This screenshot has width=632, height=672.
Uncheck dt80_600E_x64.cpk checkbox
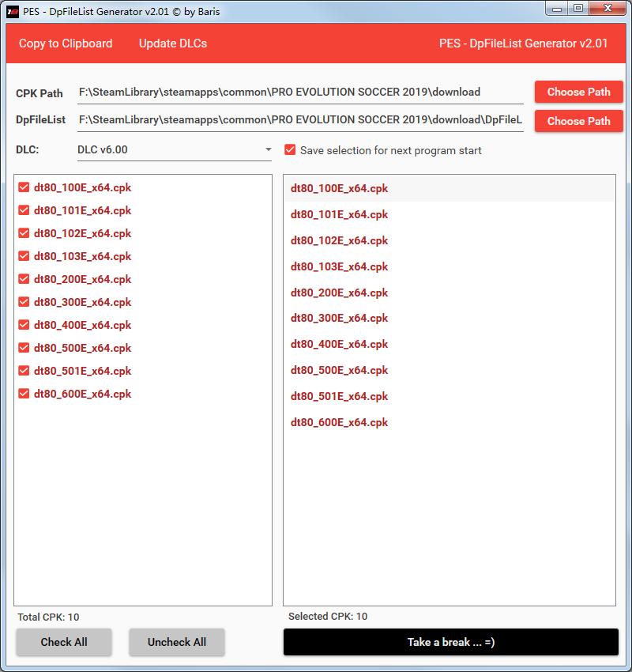tap(24, 394)
